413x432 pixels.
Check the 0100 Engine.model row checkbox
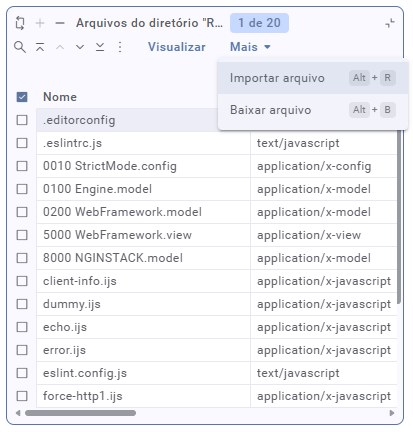coord(22,189)
